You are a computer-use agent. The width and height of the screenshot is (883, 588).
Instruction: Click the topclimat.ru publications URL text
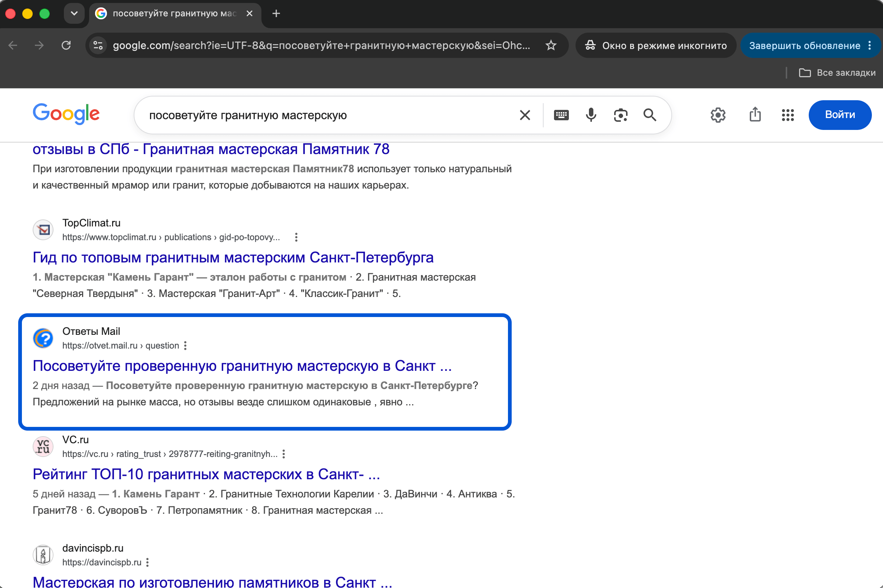click(171, 237)
